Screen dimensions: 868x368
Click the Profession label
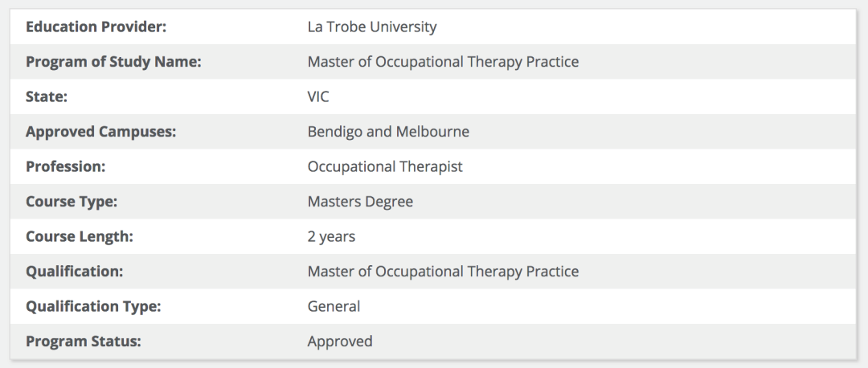coord(66,167)
